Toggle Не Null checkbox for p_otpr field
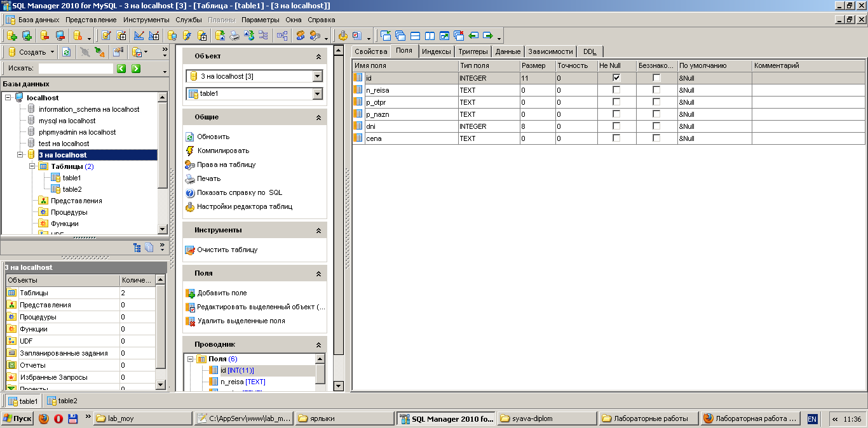 pos(616,102)
